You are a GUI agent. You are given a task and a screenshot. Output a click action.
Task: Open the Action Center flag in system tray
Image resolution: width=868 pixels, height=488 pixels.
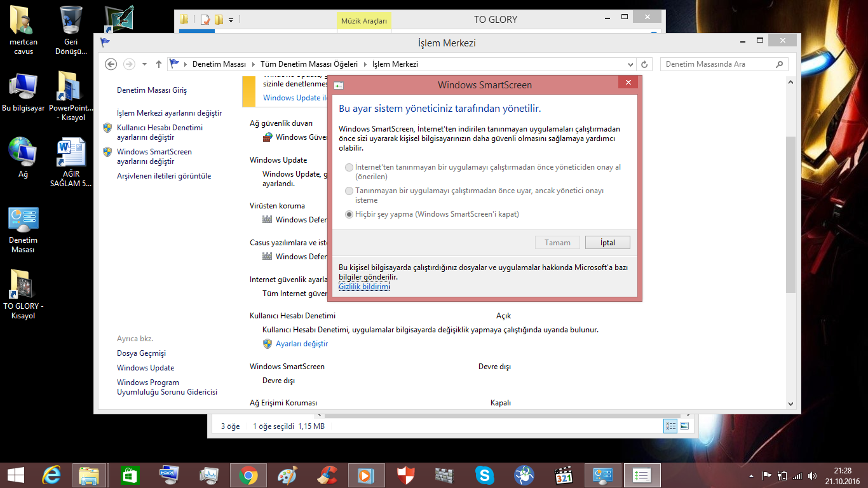coord(767,475)
